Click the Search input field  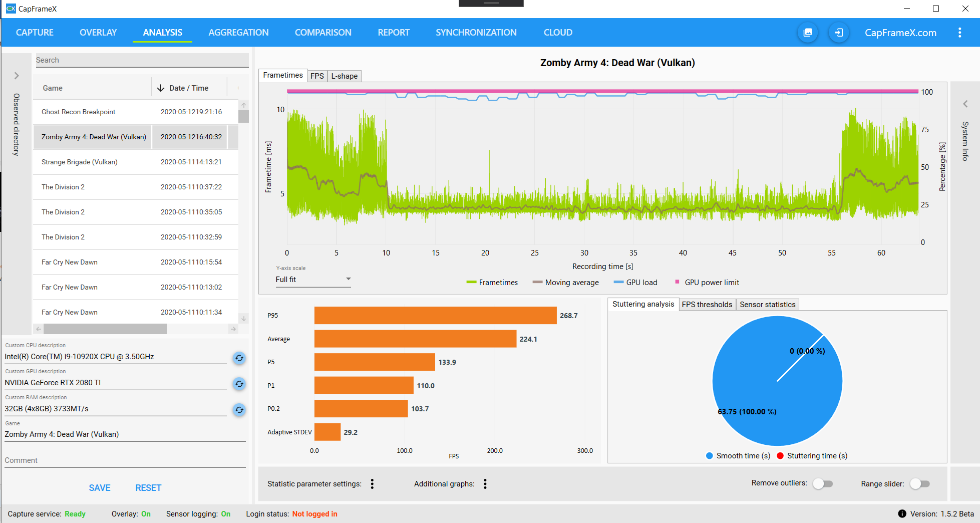pos(142,60)
